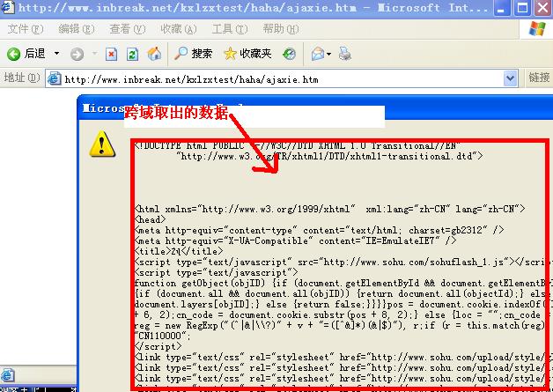
Task: Click the History toolbar icon
Action: (x=289, y=54)
